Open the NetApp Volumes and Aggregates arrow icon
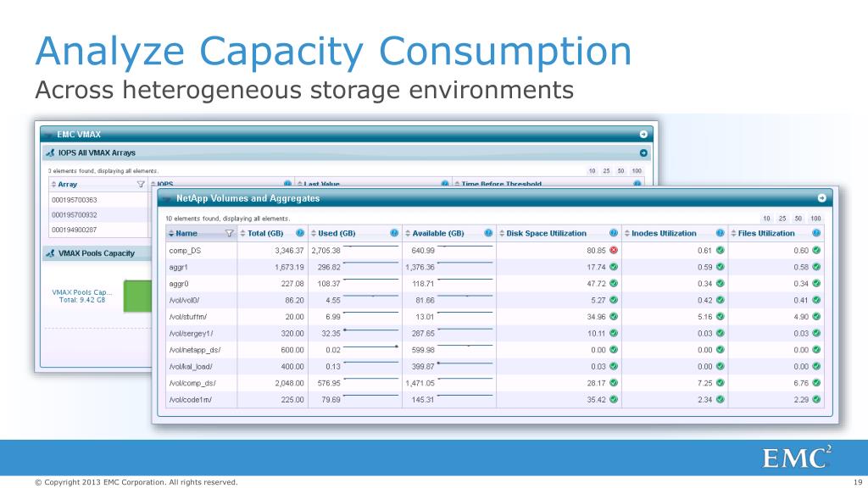 (821, 198)
